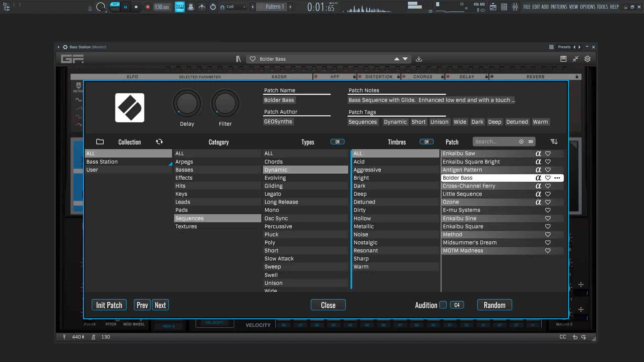Image resolution: width=644 pixels, height=362 pixels.
Task: Open the synth settings gear icon
Action: 587,59
